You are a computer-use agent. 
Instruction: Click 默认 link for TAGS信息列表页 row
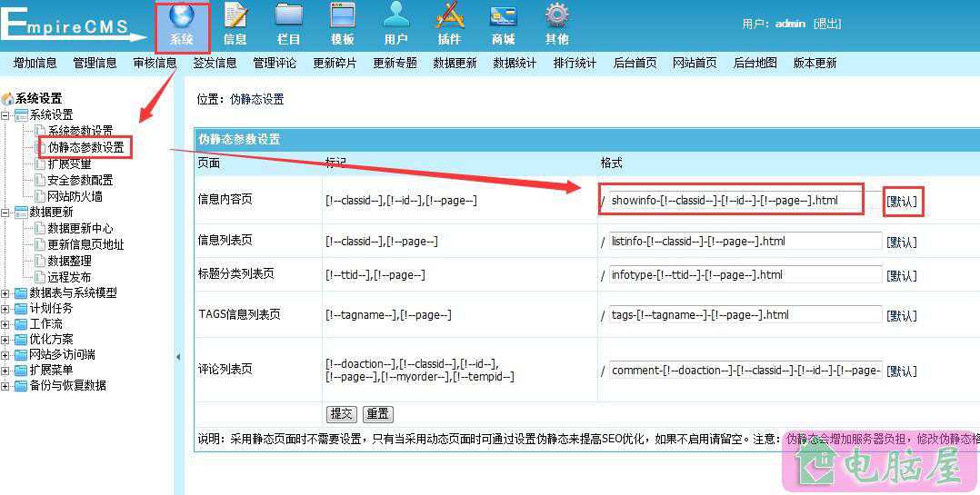click(x=901, y=316)
